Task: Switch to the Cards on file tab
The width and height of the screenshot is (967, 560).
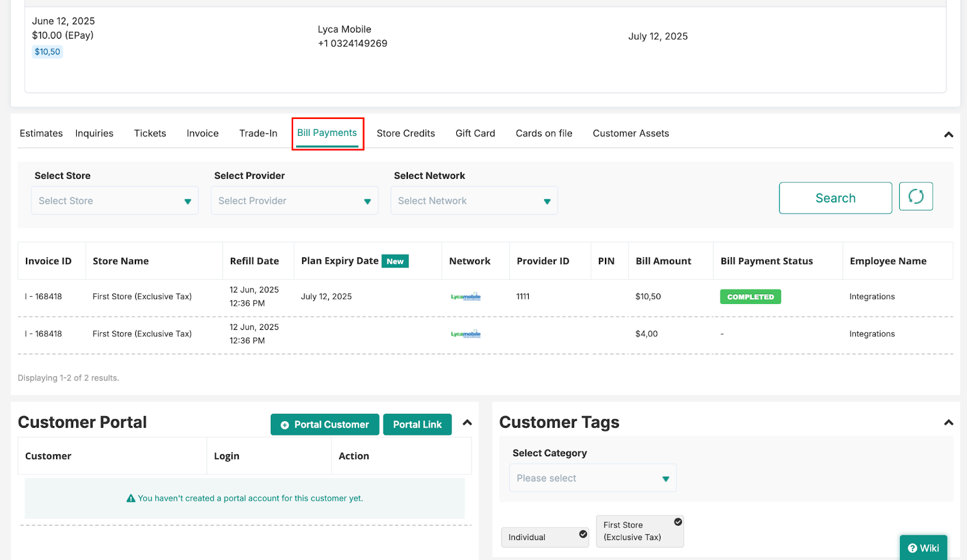Action: point(544,134)
